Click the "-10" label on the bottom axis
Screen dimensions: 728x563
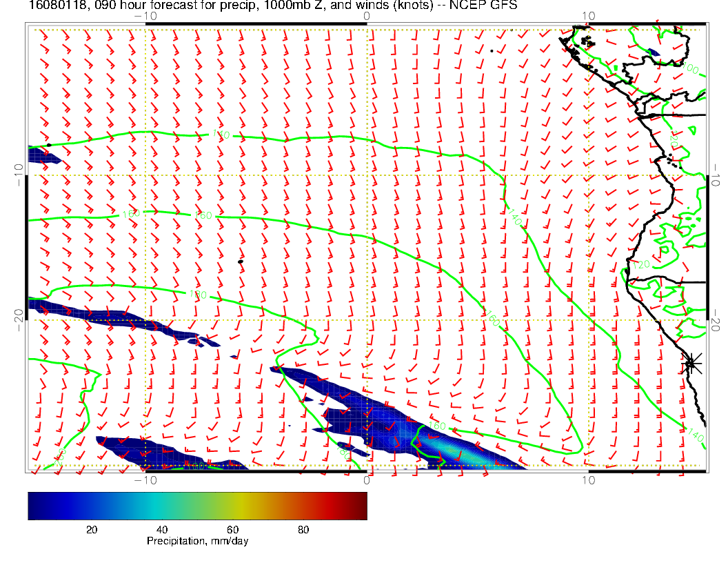coord(145,480)
